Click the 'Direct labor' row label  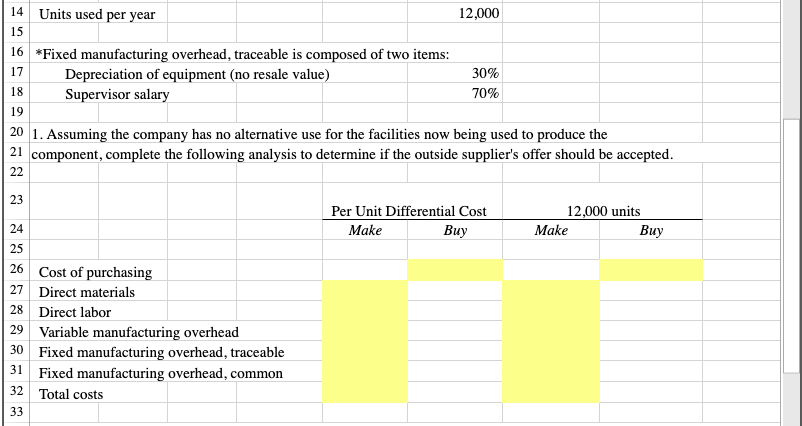(x=75, y=312)
